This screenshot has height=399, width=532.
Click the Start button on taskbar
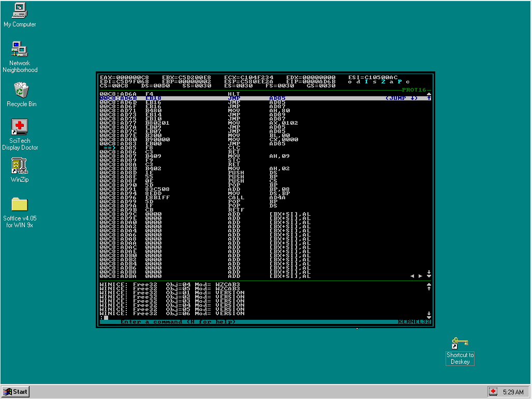pos(15,391)
